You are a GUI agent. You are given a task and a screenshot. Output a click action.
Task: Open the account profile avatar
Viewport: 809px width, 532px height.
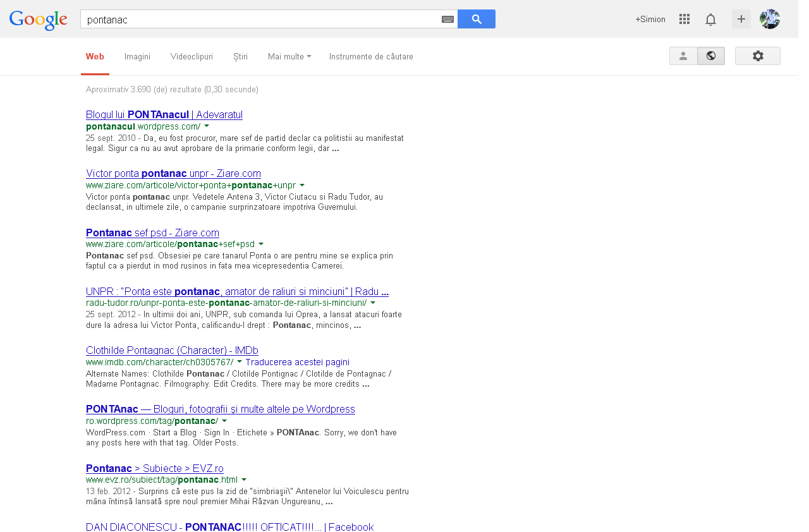(x=770, y=19)
